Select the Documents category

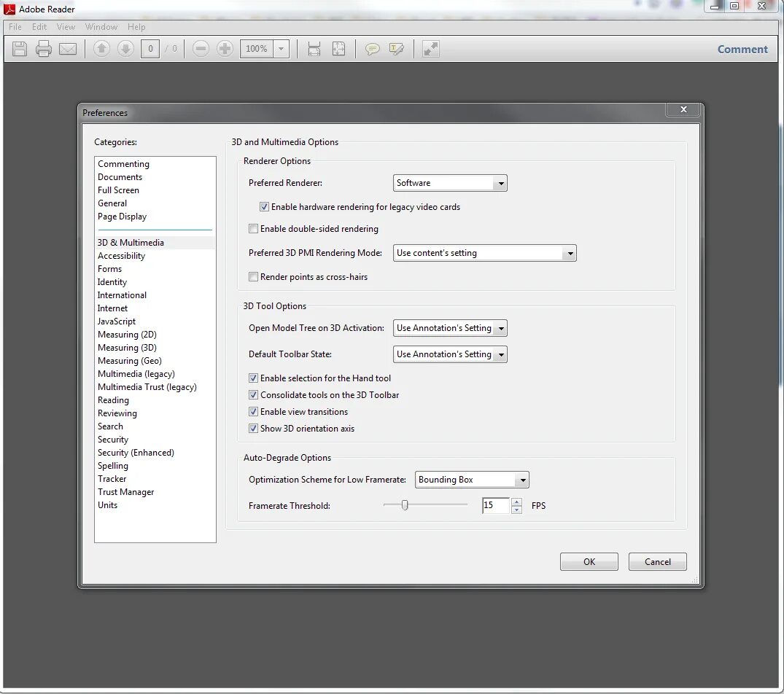tap(120, 177)
